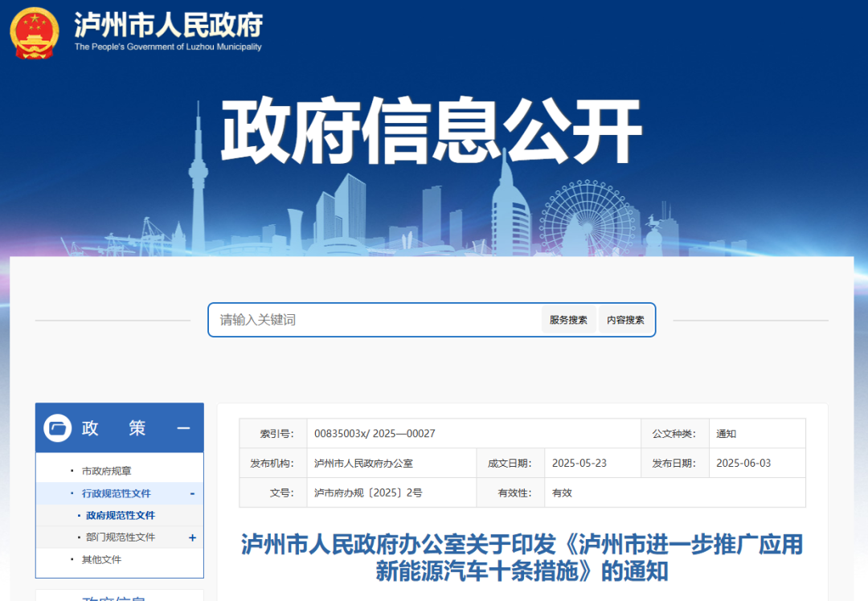Click the 有效性 value 有效

[562, 493]
